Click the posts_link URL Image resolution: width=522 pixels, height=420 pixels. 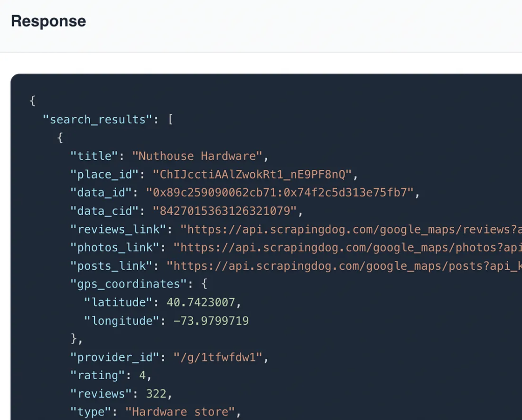pyautogui.click(x=352, y=266)
